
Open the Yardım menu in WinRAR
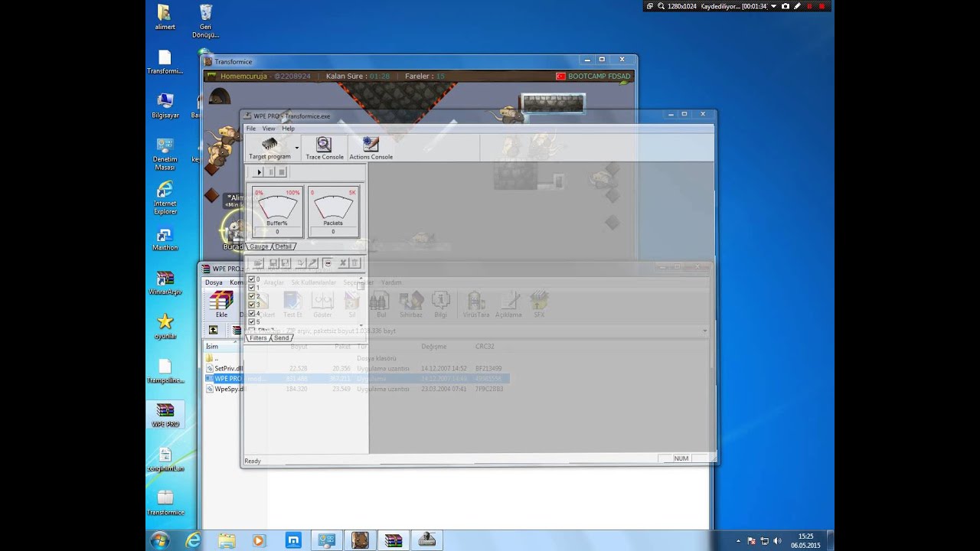[391, 282]
